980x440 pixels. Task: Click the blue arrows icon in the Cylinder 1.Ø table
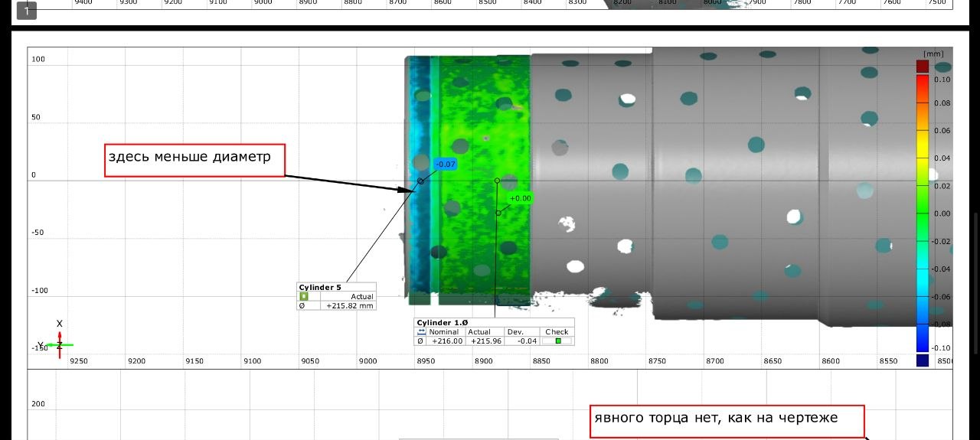pyautogui.click(x=420, y=332)
